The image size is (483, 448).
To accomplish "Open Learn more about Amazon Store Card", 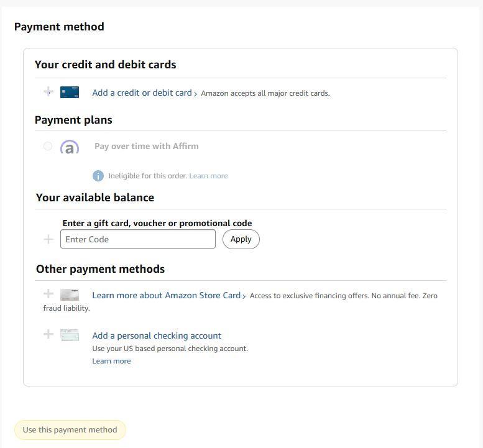I will (166, 295).
